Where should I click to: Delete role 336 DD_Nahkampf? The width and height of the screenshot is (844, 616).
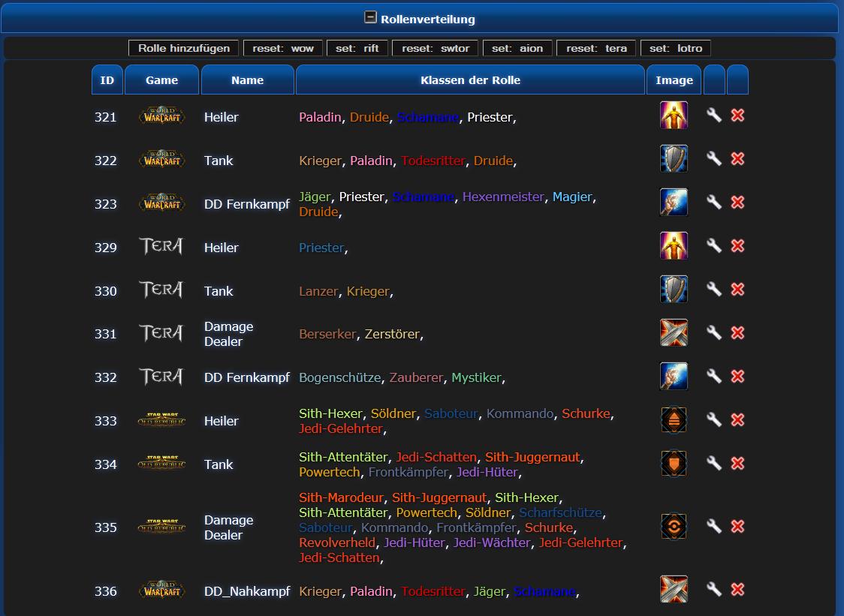(x=737, y=589)
